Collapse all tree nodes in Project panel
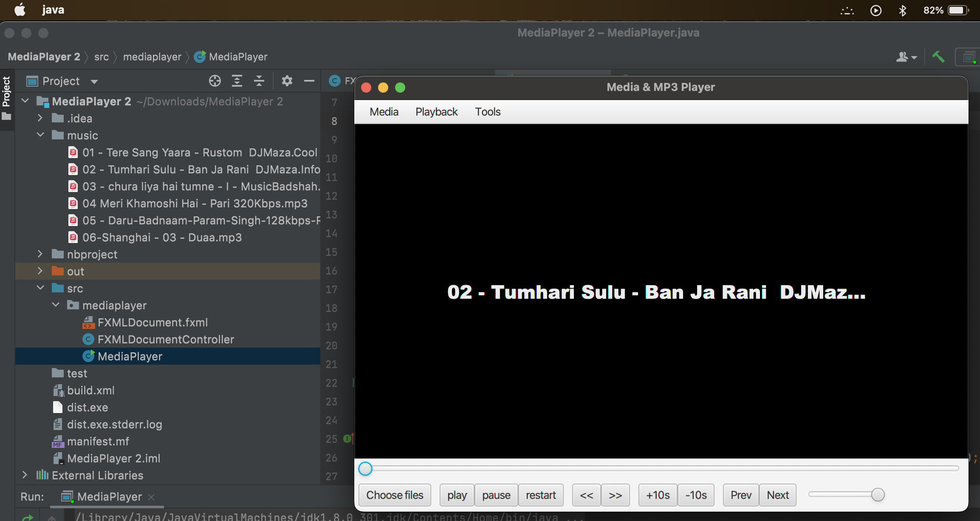Image resolution: width=980 pixels, height=521 pixels. pos(259,81)
